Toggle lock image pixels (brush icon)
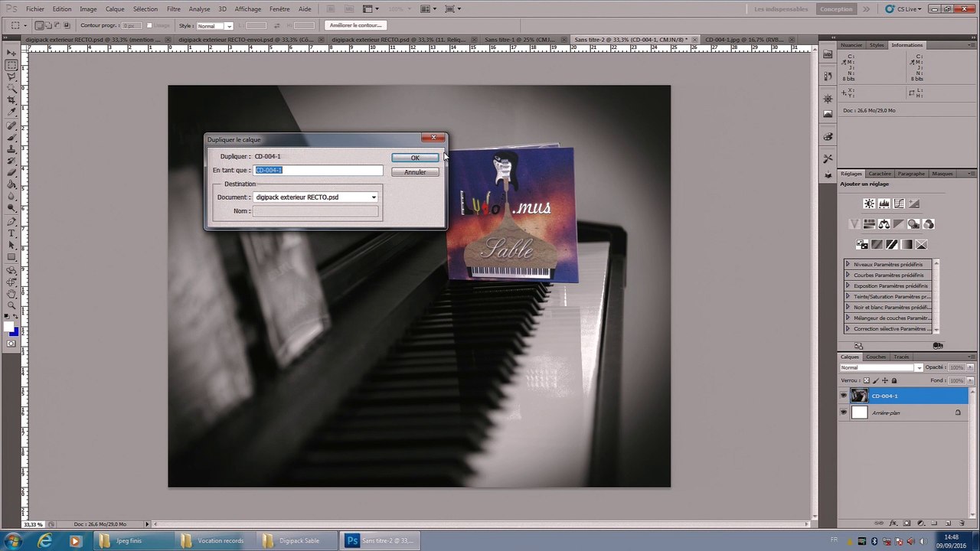 coord(876,380)
